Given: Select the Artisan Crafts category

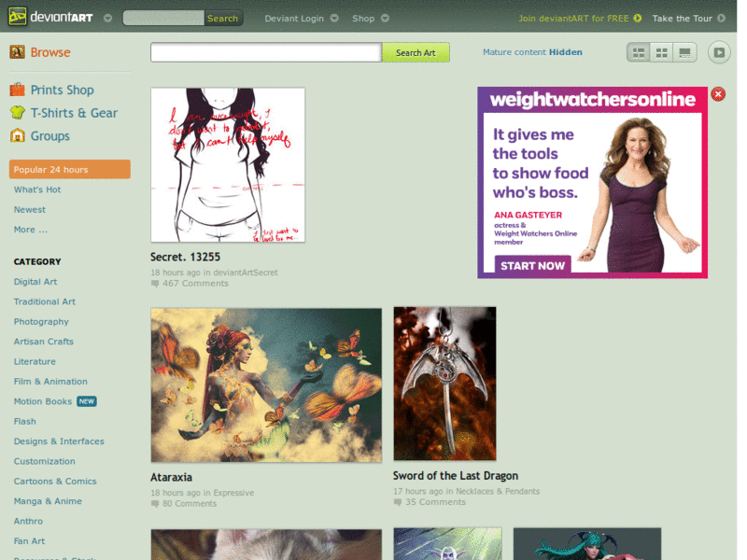Looking at the screenshot, I should 43,342.
